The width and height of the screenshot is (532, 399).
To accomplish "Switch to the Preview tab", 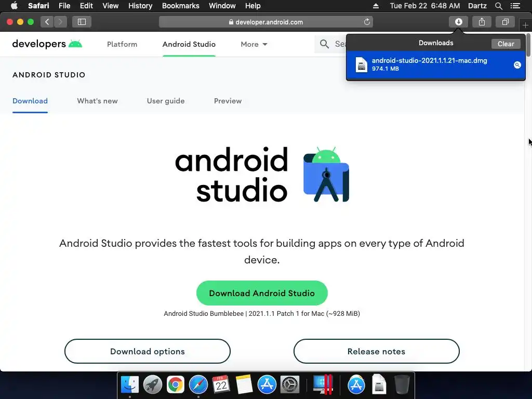I will (x=228, y=101).
